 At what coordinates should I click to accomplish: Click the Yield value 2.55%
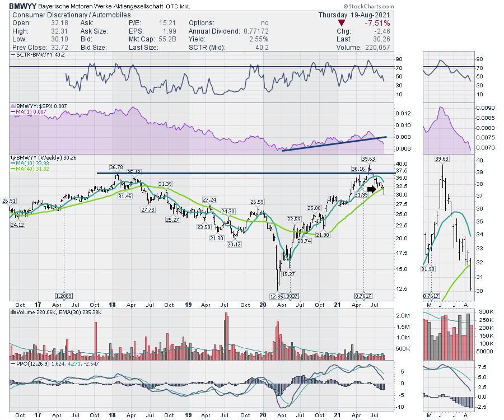click(259, 39)
